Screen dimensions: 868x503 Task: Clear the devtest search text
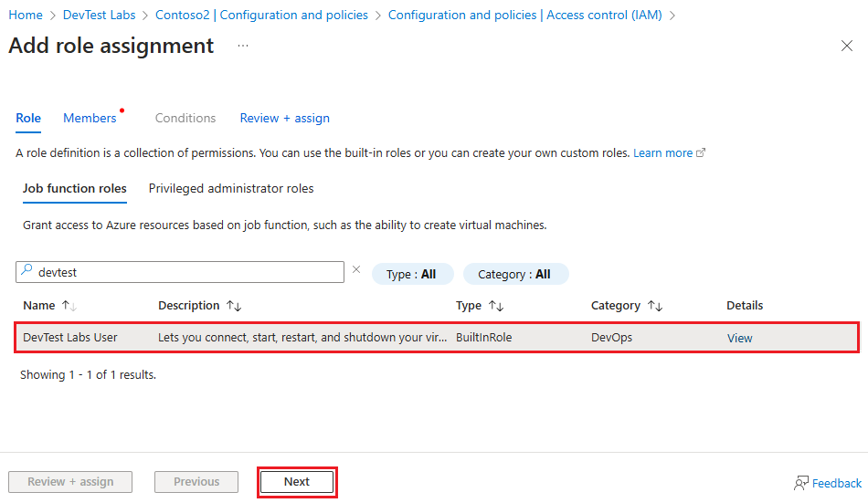click(x=356, y=269)
